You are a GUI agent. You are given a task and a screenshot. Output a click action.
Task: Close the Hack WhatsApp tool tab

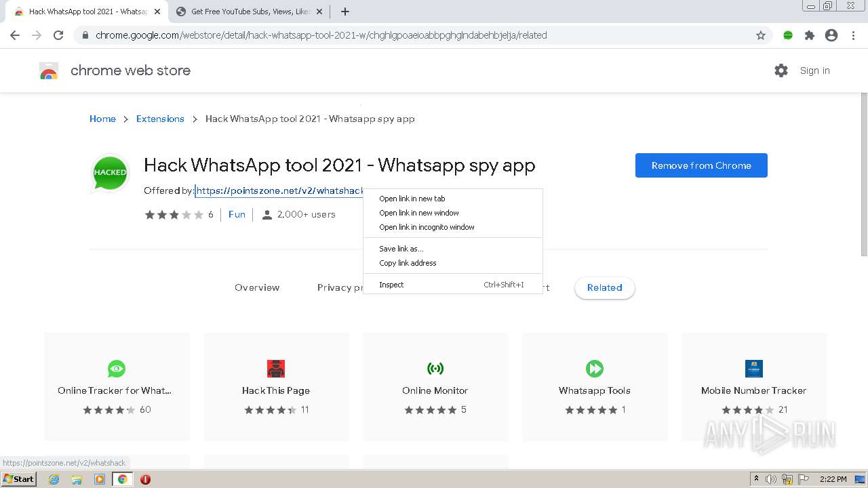coord(157,12)
